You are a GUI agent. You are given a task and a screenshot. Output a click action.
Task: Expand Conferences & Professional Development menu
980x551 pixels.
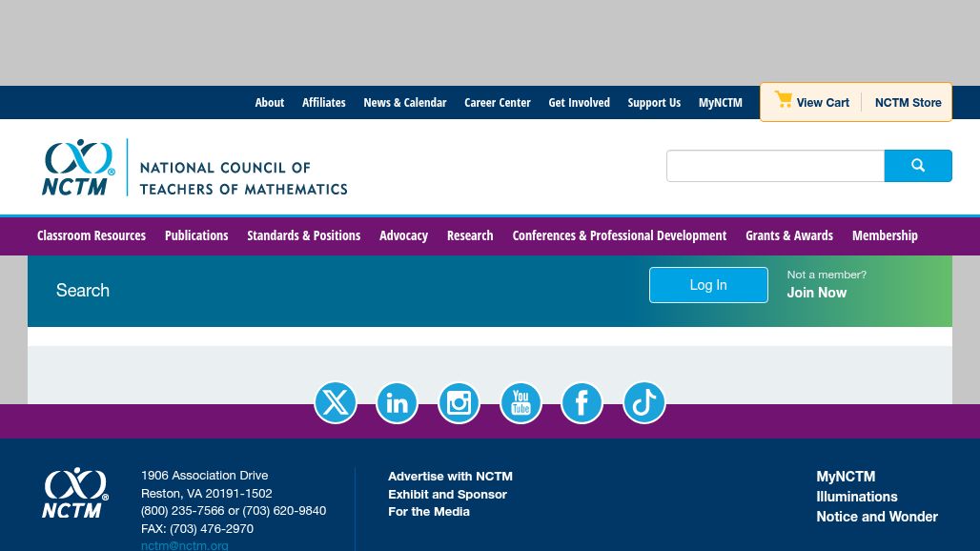tap(619, 235)
